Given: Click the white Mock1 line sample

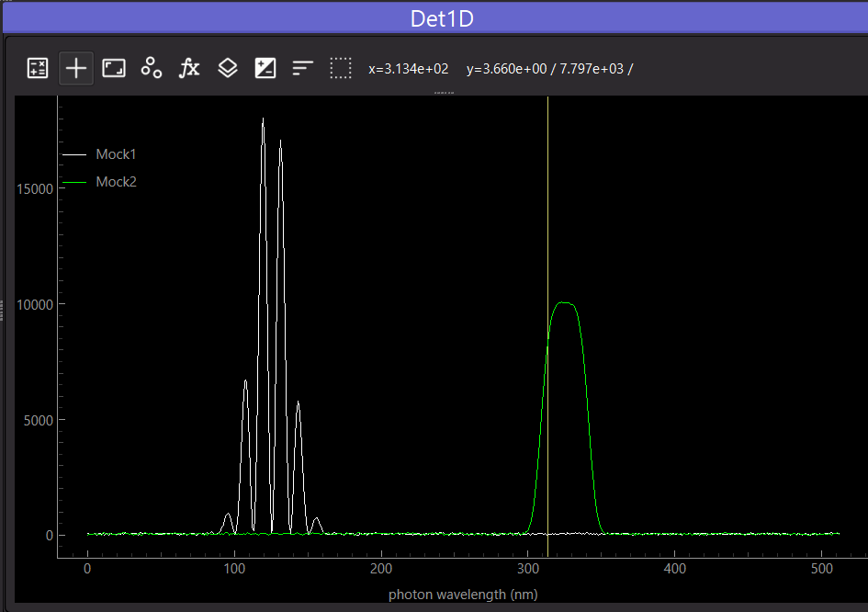Looking at the screenshot, I should [x=74, y=154].
